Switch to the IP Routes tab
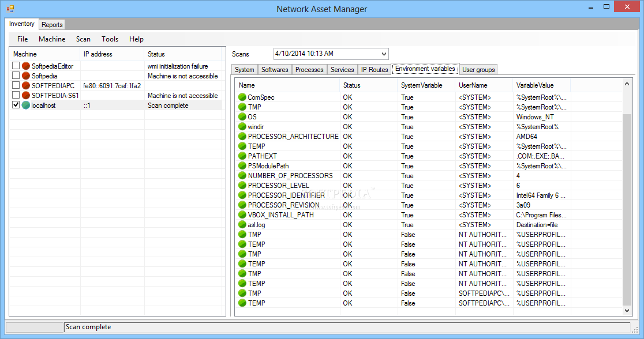This screenshot has width=644, height=339. 375,70
